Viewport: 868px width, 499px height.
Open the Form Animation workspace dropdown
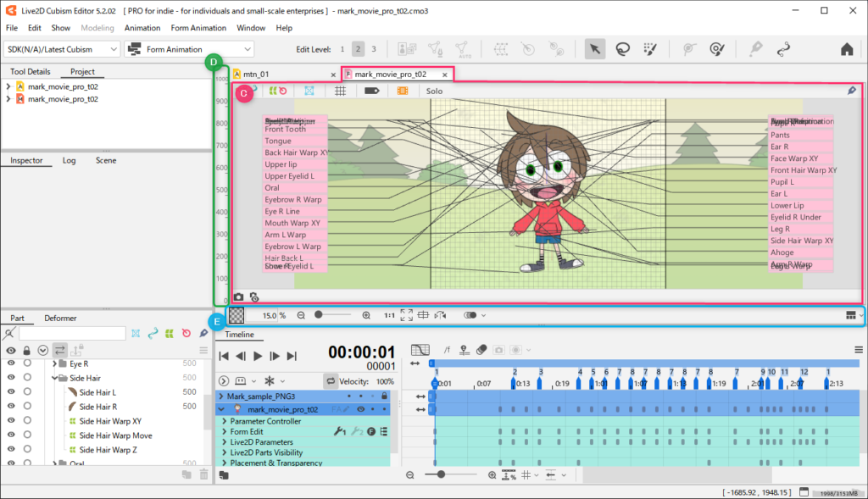[x=189, y=49]
